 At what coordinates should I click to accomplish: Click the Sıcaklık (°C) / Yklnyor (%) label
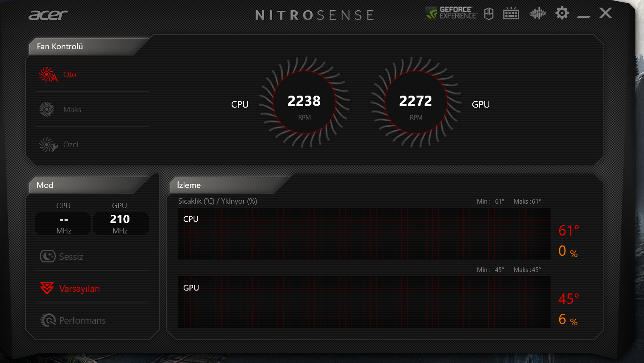click(218, 201)
